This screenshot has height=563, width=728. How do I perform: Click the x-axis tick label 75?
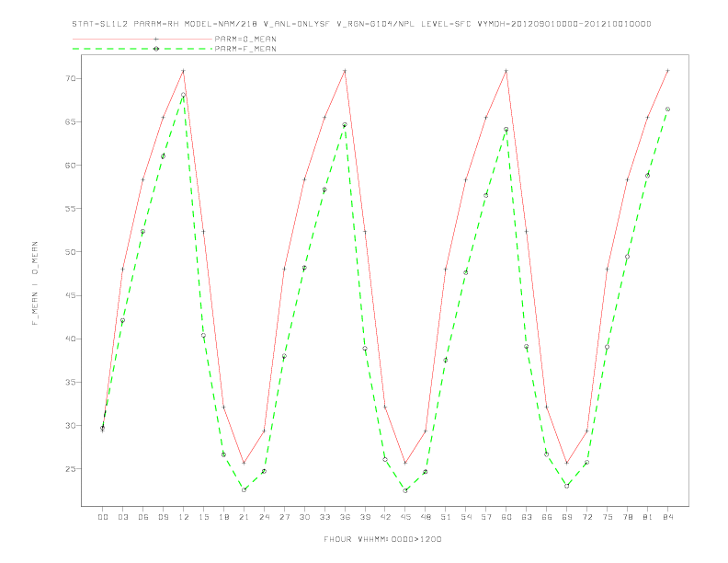[608, 517]
